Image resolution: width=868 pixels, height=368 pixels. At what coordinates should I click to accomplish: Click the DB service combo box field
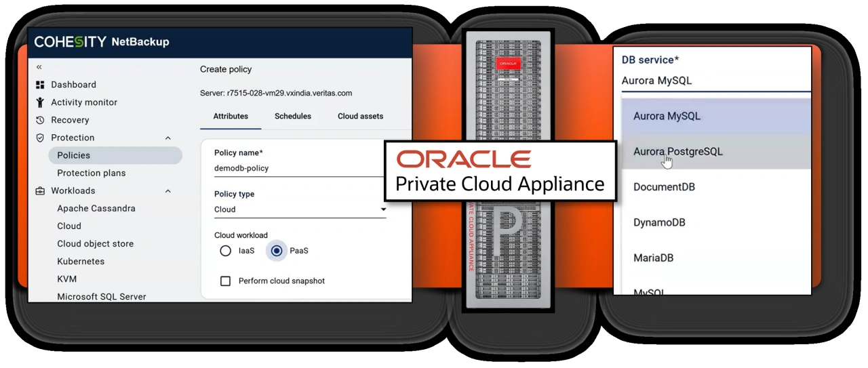coord(715,81)
